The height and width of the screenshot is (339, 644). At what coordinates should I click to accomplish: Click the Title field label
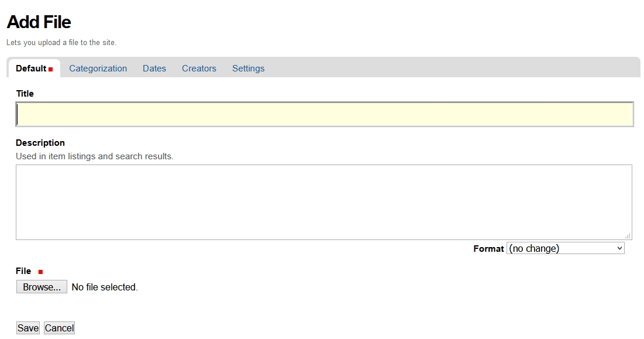[25, 94]
